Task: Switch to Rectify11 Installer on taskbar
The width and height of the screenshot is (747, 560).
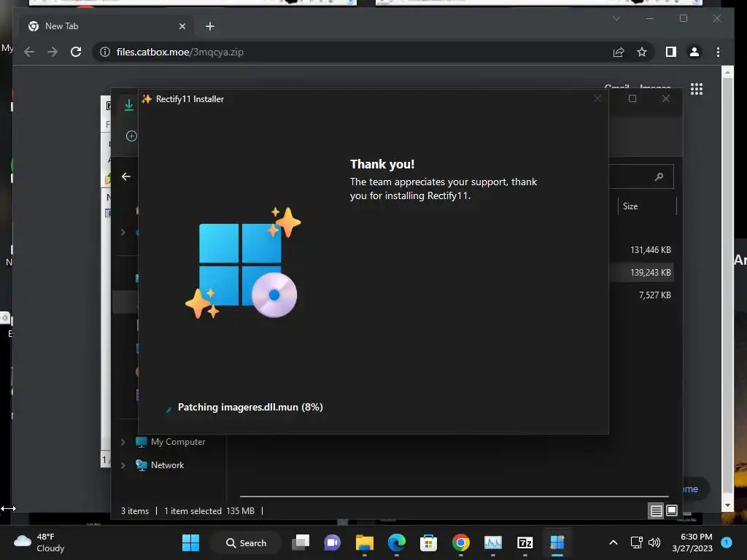Action: [557, 542]
